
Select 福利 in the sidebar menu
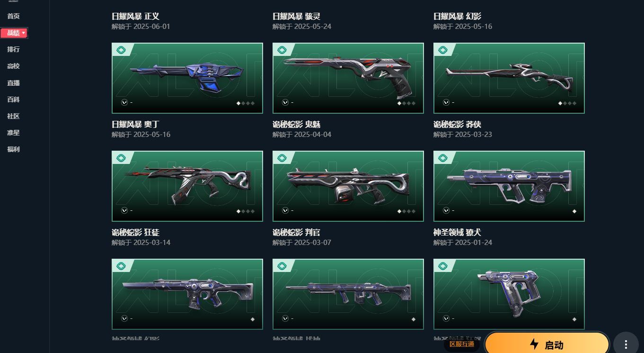[x=13, y=149]
